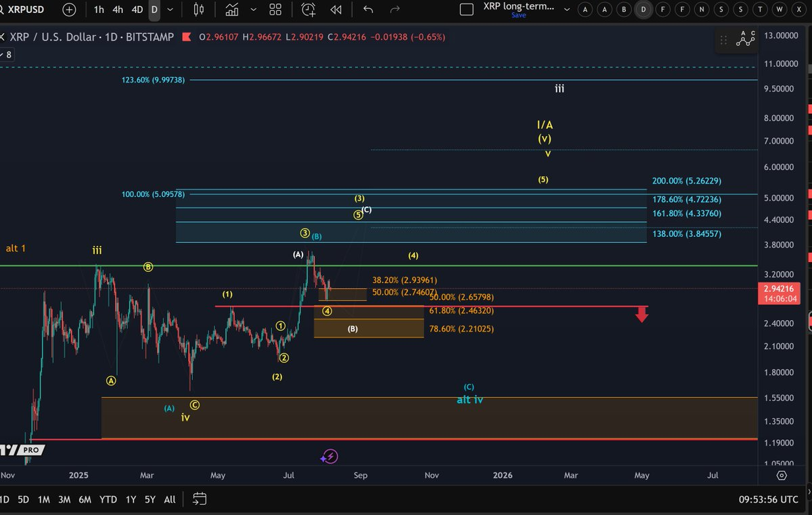Undo the last chart action
Image resolution: width=812 pixels, height=515 pixels.
click(x=368, y=9)
